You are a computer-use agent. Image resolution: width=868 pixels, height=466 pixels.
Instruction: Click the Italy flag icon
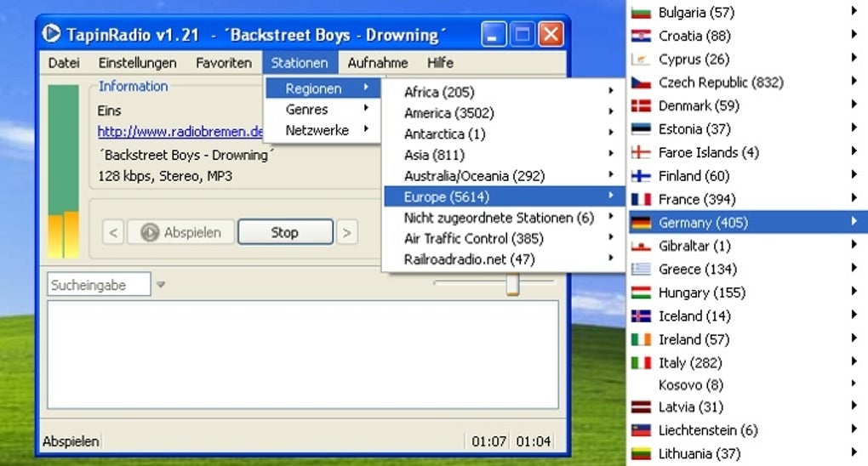click(x=641, y=362)
